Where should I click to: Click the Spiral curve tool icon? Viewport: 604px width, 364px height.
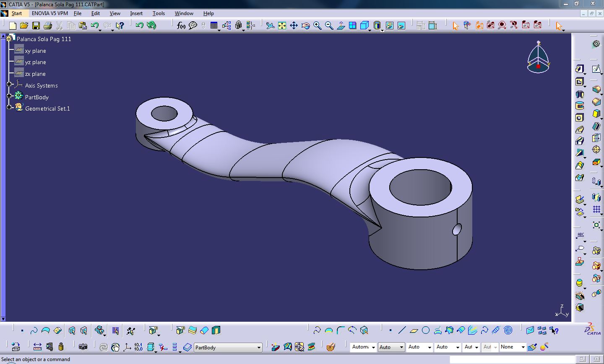[508, 330]
